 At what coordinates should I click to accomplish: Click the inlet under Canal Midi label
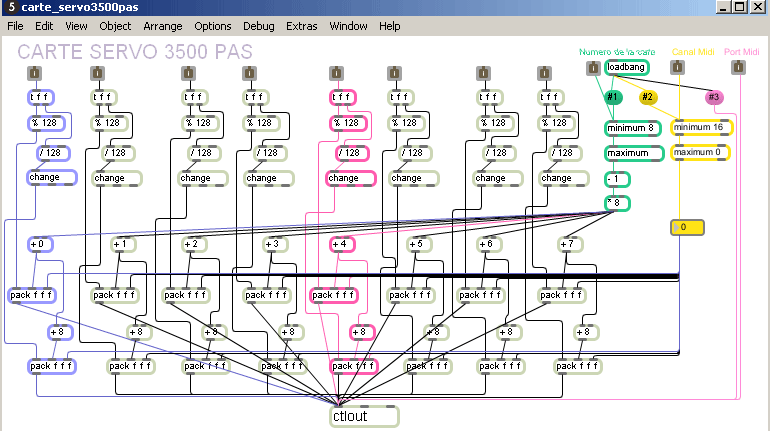677,68
